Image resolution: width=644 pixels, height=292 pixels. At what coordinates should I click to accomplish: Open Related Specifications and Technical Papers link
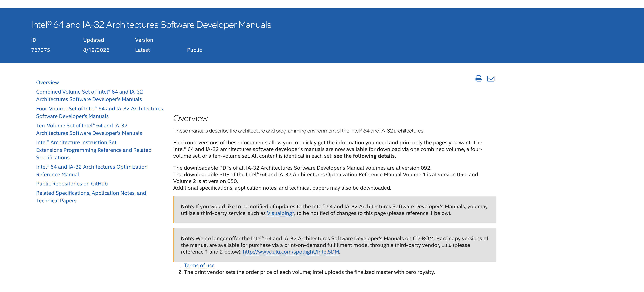pyautogui.click(x=91, y=197)
